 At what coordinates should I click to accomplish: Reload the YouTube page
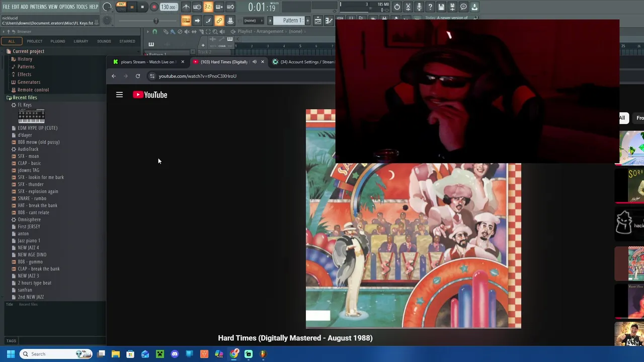(137, 76)
